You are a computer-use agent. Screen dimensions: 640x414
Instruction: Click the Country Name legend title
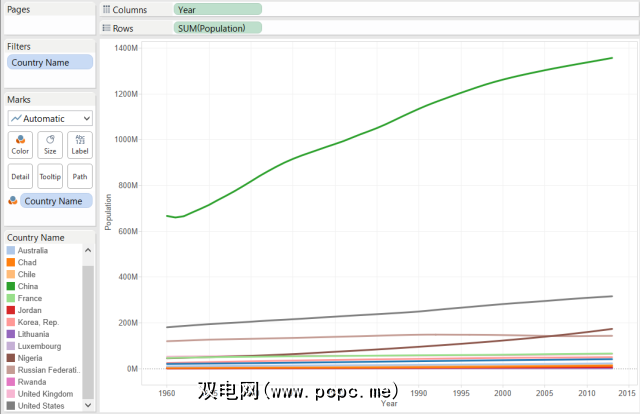click(36, 238)
